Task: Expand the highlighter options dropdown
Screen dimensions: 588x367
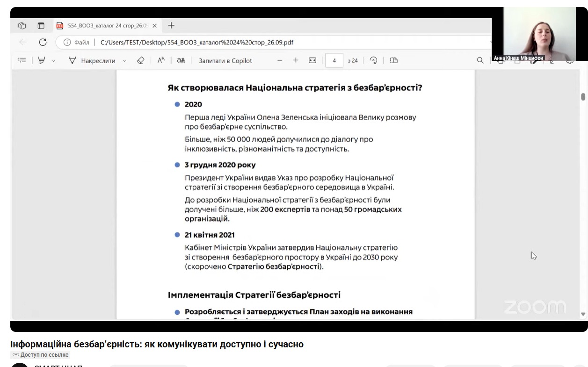Action: (x=53, y=61)
